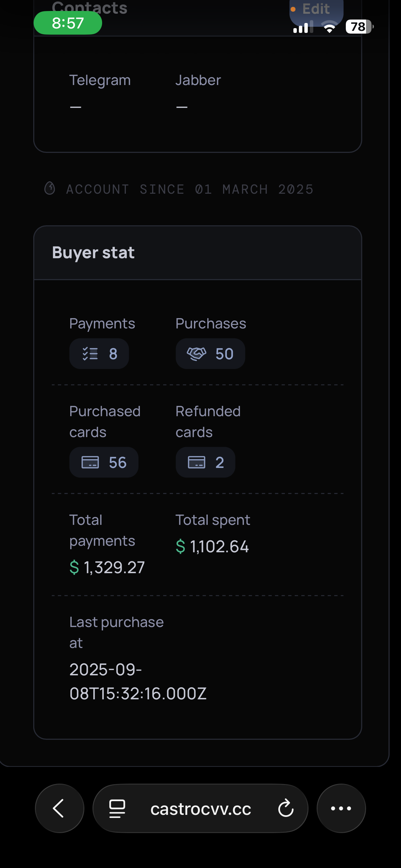Image resolution: width=401 pixels, height=868 pixels.
Task: Tap the green dollar sign of Total payments
Action: [74, 567]
